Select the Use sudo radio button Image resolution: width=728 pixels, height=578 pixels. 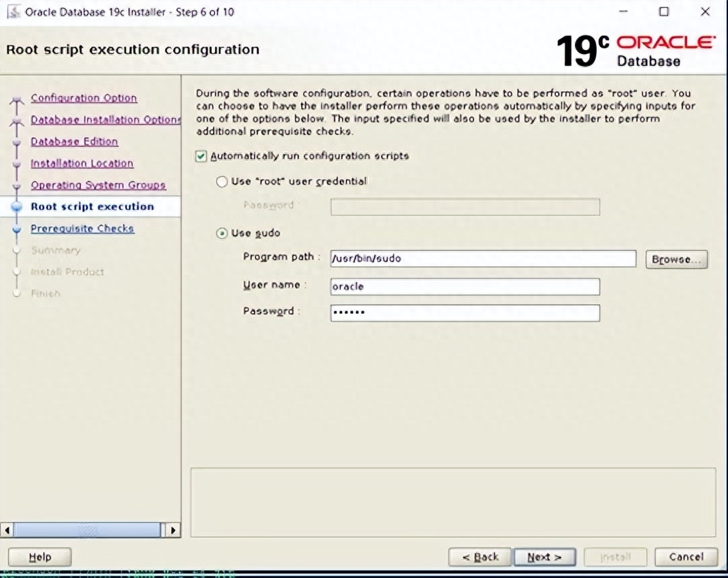point(223,233)
